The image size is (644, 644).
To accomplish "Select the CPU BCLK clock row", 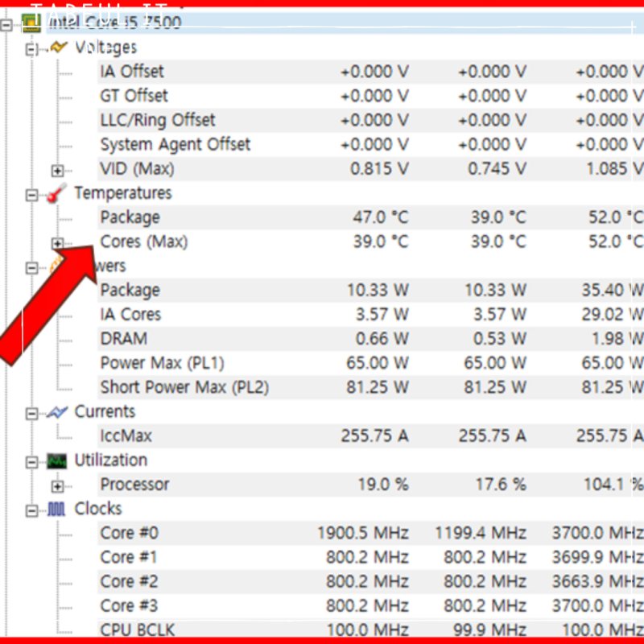I will coord(369,629).
